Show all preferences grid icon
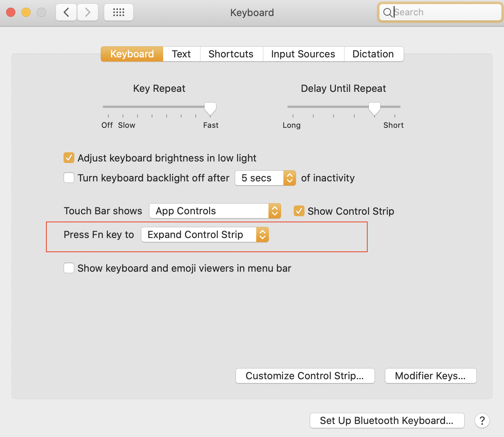This screenshot has width=504, height=437. (x=119, y=12)
